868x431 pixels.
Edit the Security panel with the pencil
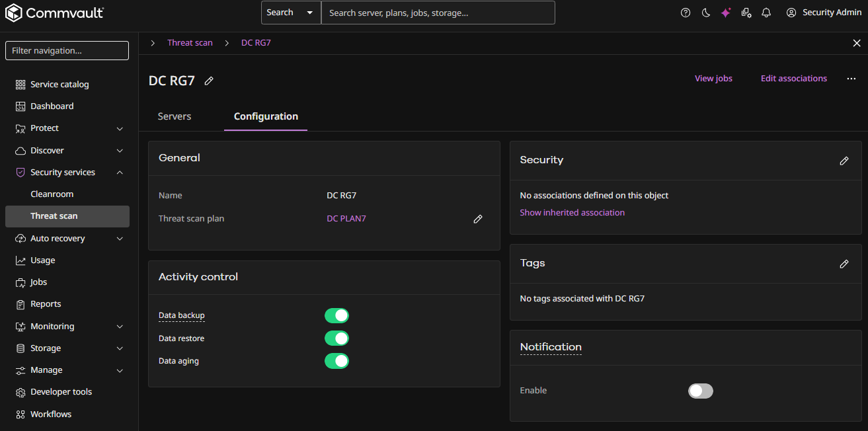point(844,161)
